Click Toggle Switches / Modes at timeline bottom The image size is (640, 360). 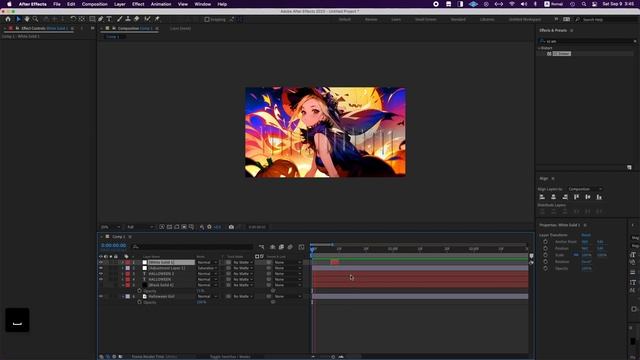(x=230, y=356)
